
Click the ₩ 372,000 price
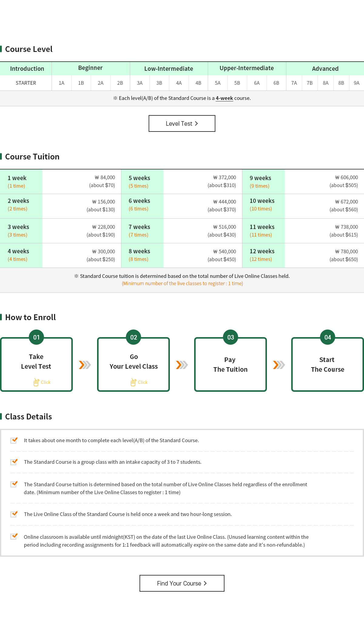pos(224,177)
